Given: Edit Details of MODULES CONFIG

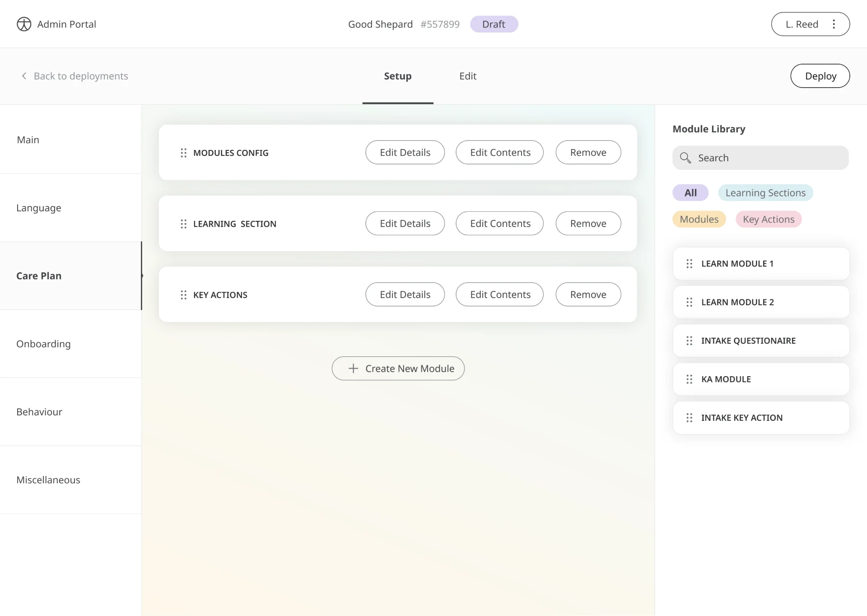Looking at the screenshot, I should pos(405,153).
